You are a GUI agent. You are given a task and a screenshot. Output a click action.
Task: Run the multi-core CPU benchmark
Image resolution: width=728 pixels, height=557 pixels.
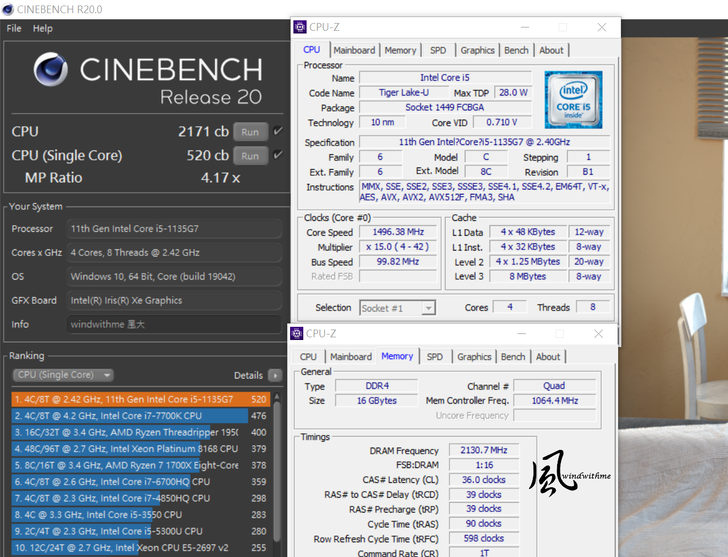coord(250,132)
